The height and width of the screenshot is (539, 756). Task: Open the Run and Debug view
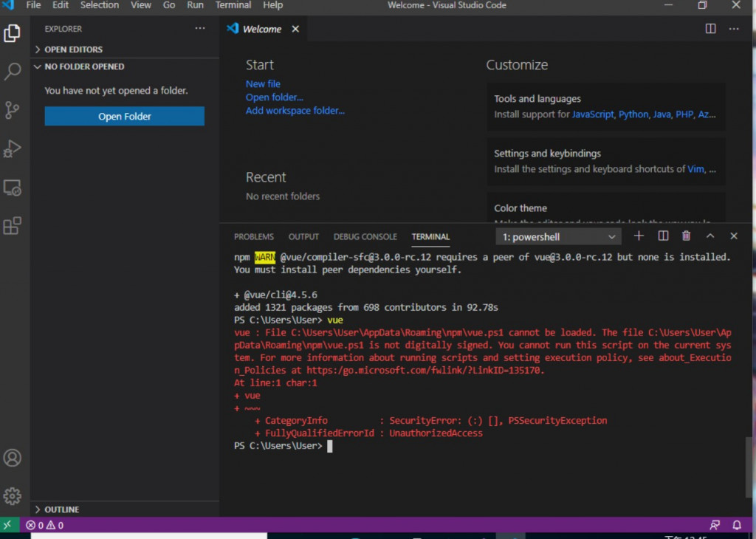pos(12,148)
